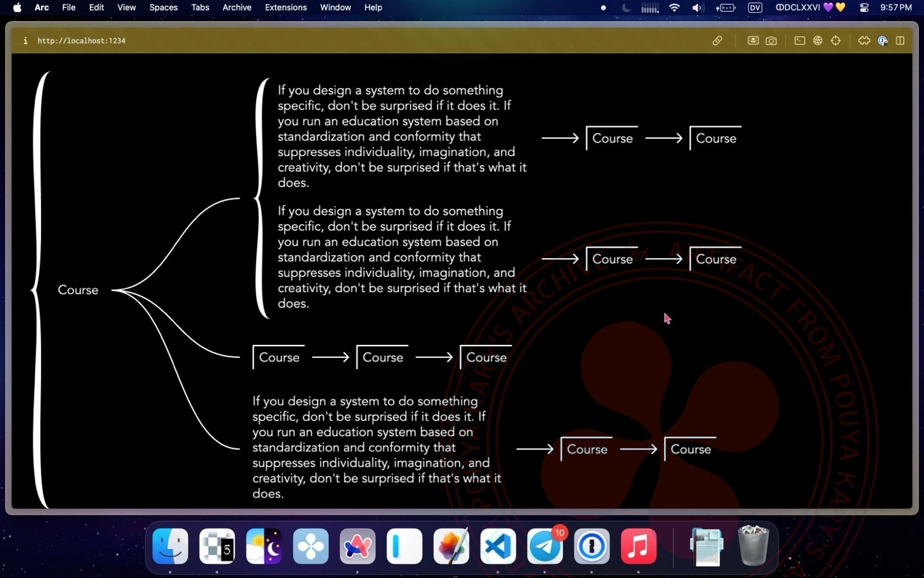The image size is (924, 578).
Task: Open the Archive menu
Action: click(x=237, y=7)
